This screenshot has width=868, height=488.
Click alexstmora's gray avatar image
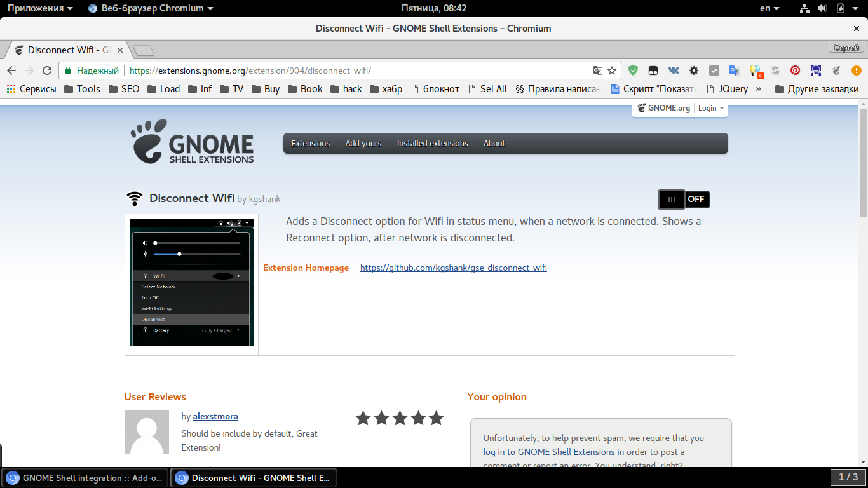pyautogui.click(x=147, y=431)
